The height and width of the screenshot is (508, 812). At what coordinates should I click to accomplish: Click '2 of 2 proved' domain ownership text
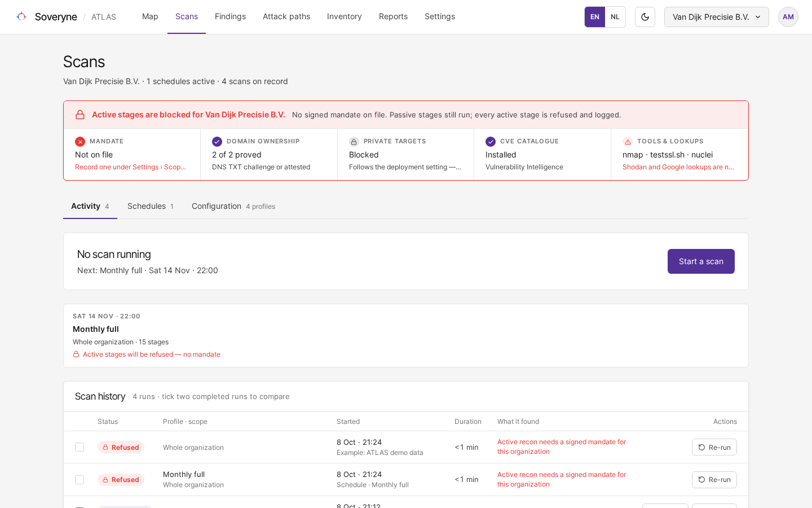[237, 155]
